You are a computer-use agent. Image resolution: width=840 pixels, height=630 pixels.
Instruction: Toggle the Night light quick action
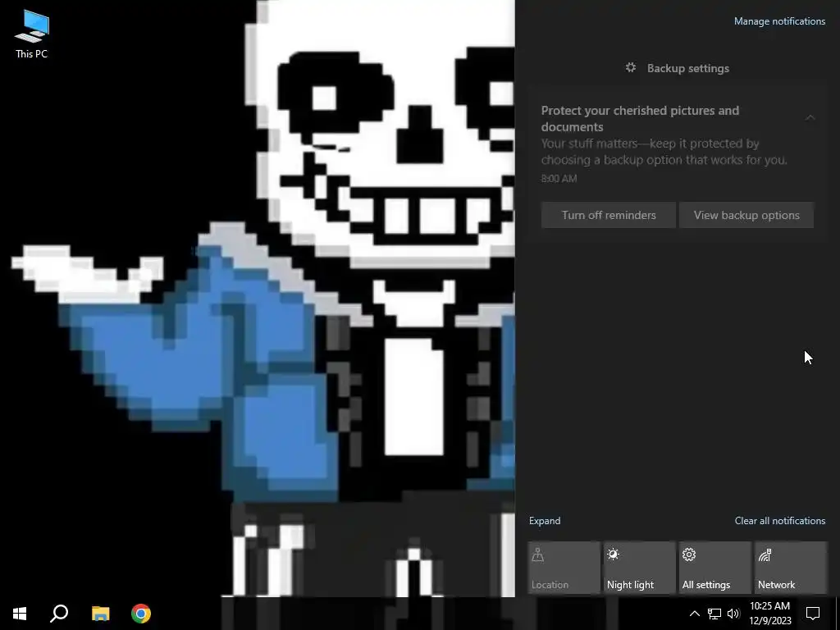click(x=639, y=568)
